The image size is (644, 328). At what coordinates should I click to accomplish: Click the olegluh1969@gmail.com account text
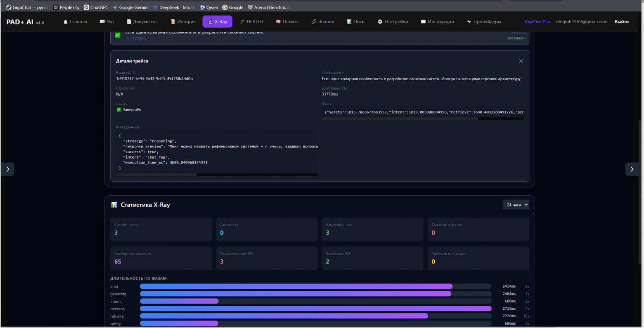coord(582,21)
